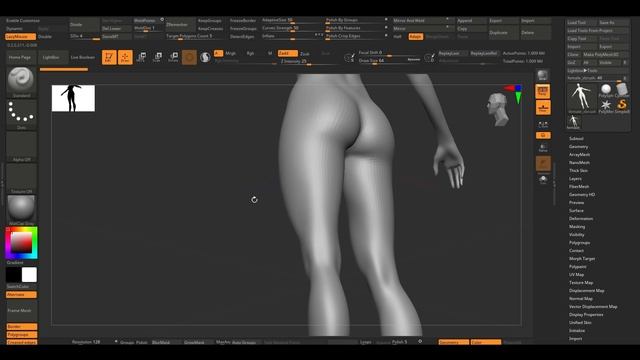640x360 pixels.
Task: Click the L.Sym local symmetry icon
Action: pyautogui.click(x=543, y=124)
